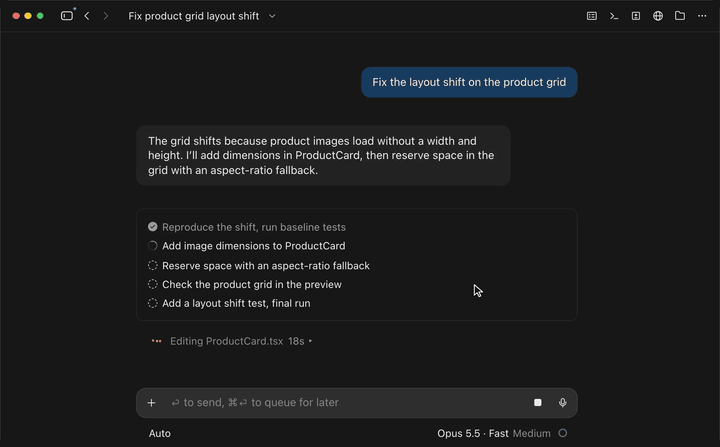
Task: Open the terminal icon in top bar
Action: pyautogui.click(x=614, y=16)
